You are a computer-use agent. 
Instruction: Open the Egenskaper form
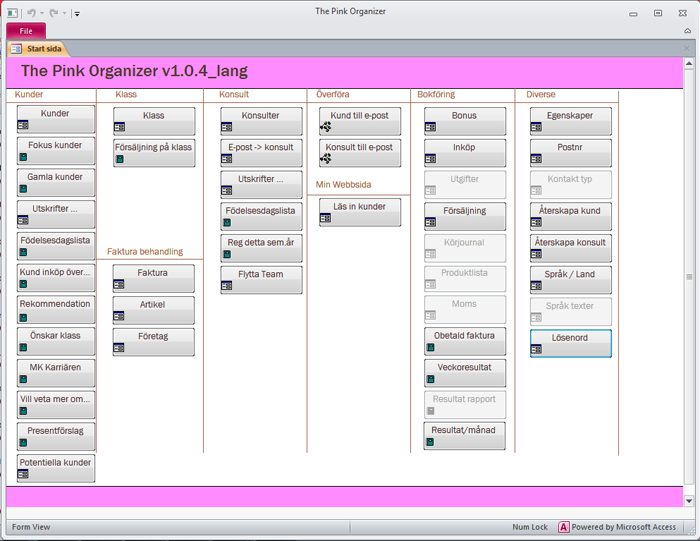[571, 121]
